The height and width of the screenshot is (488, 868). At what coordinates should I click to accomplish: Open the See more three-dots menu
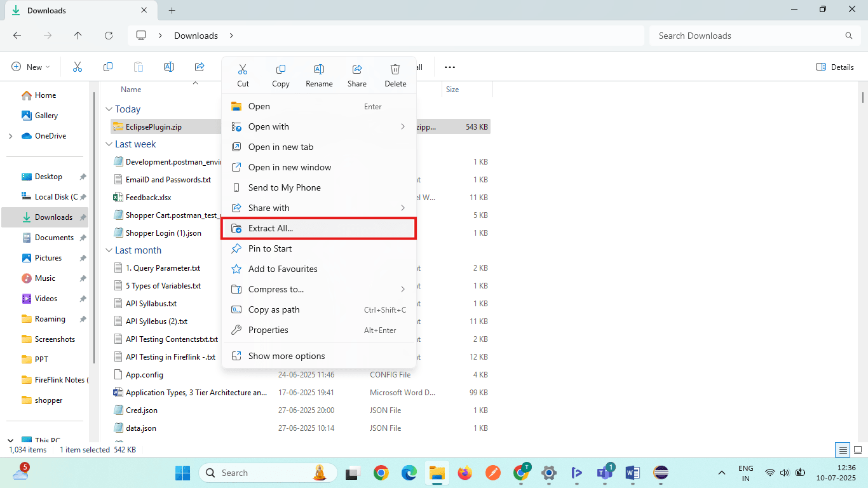click(450, 67)
